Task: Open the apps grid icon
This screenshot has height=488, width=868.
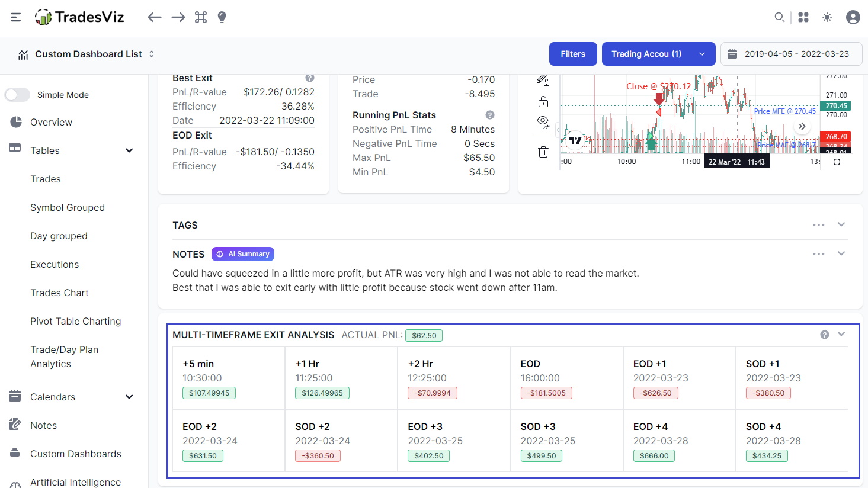Action: [x=803, y=17]
